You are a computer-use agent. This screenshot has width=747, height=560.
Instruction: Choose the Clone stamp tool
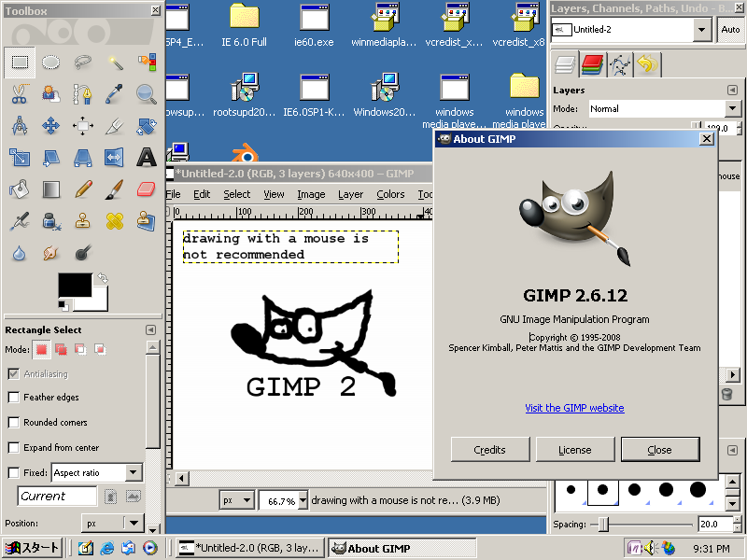(83, 221)
